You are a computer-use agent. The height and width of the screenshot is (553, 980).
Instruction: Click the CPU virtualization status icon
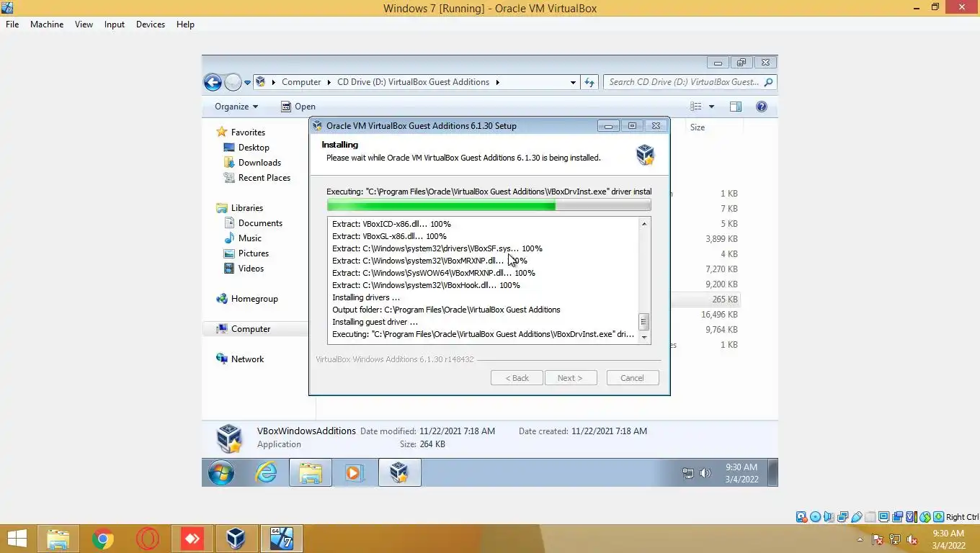[911, 517]
